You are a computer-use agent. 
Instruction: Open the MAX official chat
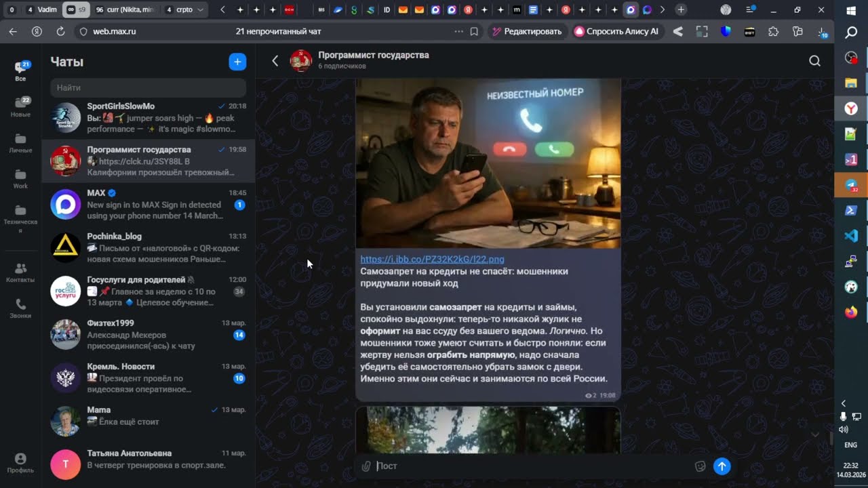coord(148,205)
